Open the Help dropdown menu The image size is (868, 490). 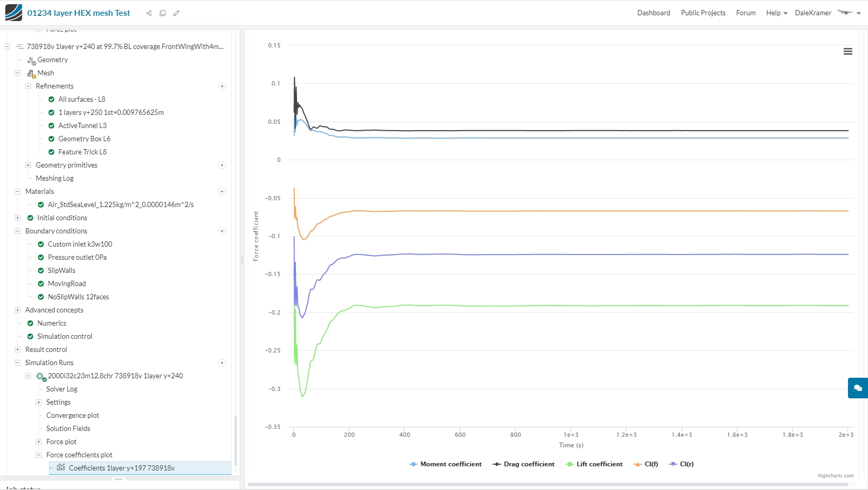point(776,13)
